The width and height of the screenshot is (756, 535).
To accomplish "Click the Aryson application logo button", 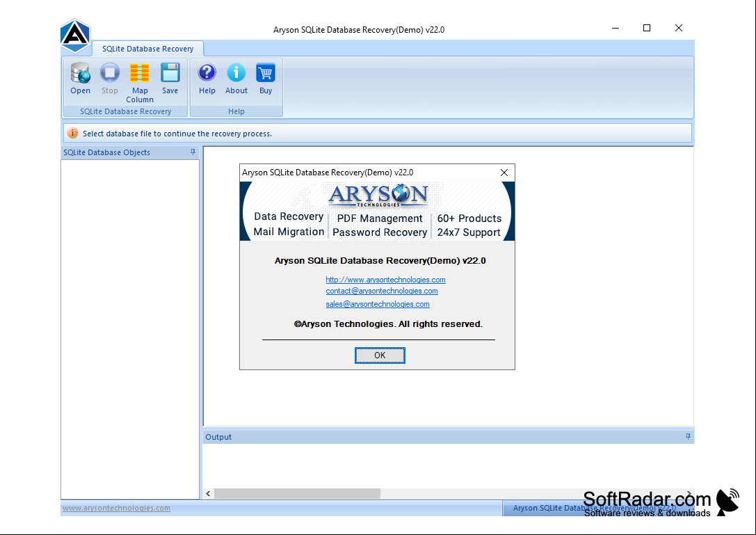I will point(75,35).
